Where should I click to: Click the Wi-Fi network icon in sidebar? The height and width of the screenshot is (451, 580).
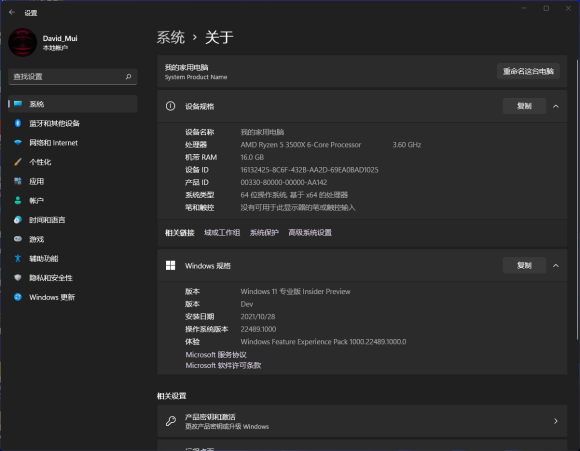[x=18, y=143]
